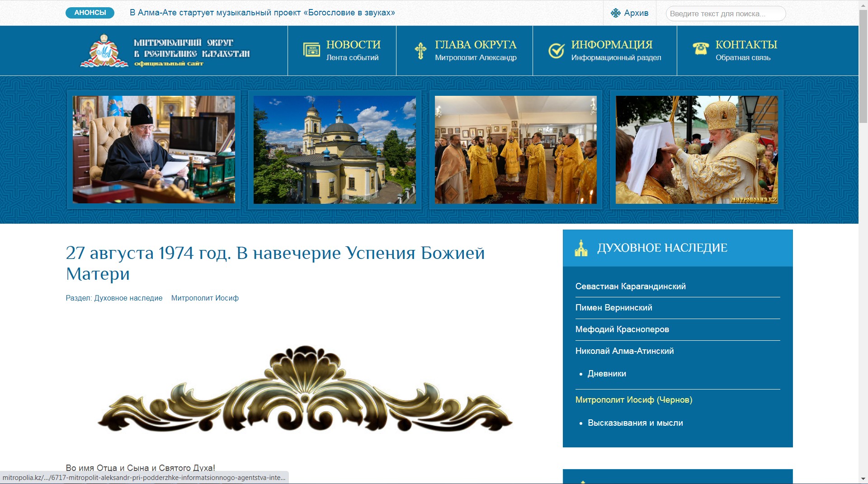Open Митрополит Иосиф (Чернов) in sidebar
This screenshot has width=868, height=484.
[634, 400]
